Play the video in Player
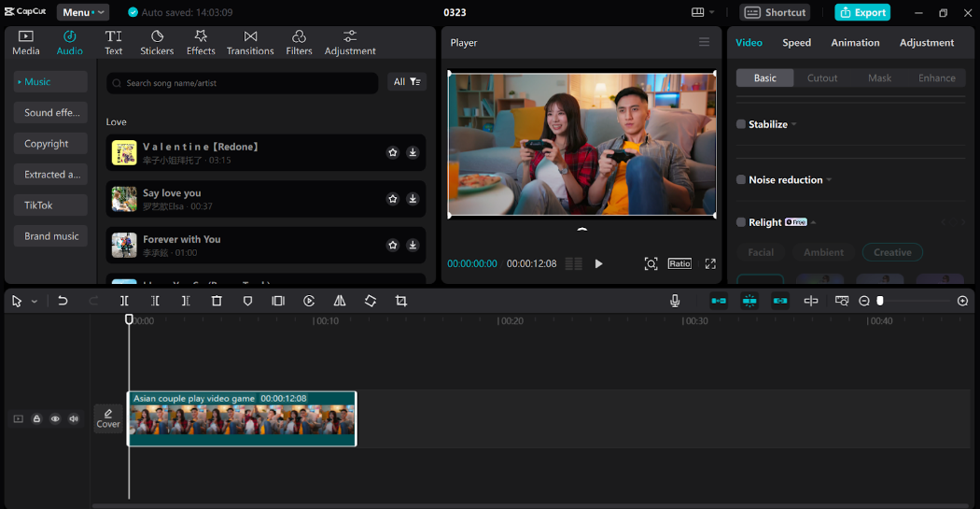 pyautogui.click(x=598, y=264)
